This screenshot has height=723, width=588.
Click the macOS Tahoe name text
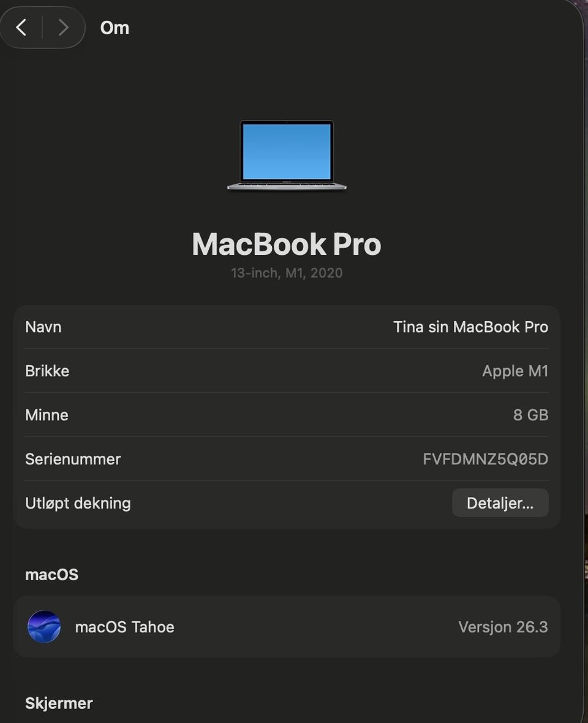pos(125,627)
